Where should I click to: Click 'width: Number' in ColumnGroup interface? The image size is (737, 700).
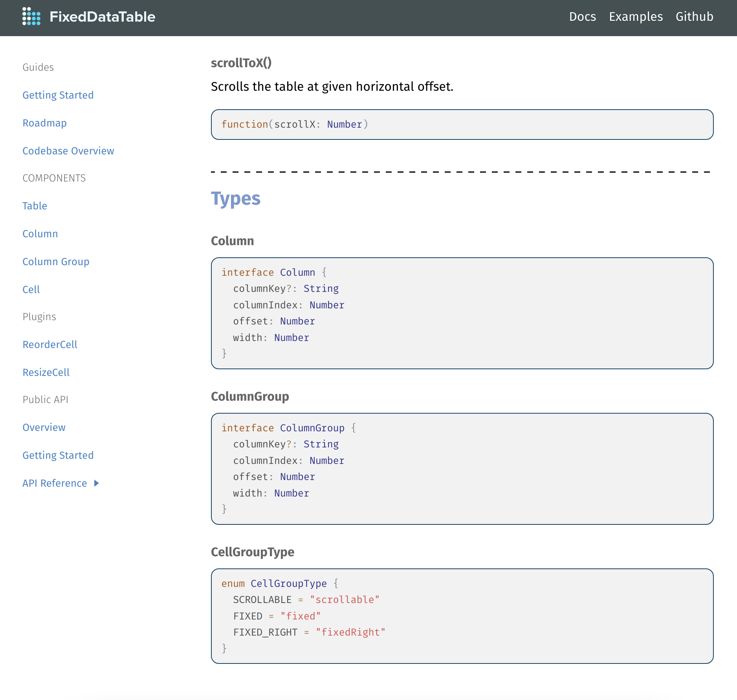pyautogui.click(x=271, y=493)
